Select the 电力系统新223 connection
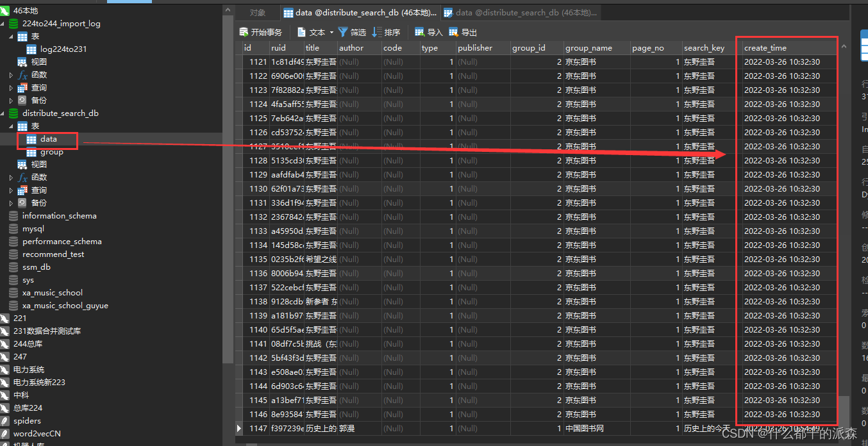Image resolution: width=868 pixels, height=446 pixels. 33,382
